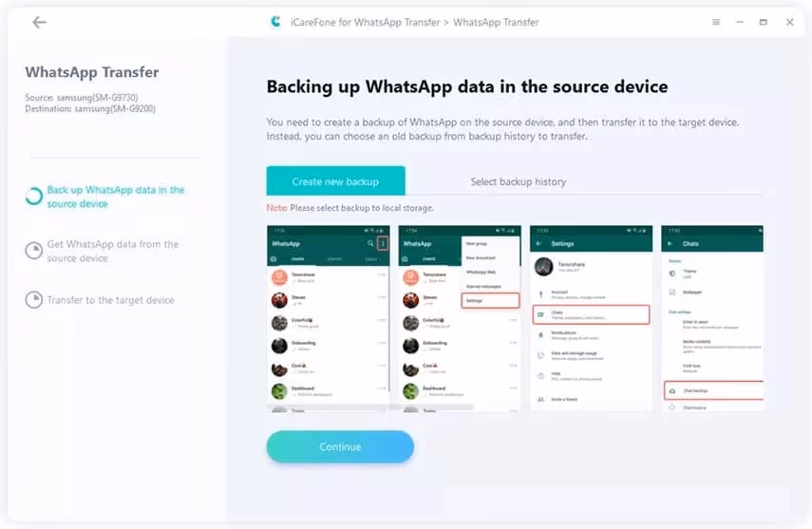Open fourth tutorial screenshot showing Chat backup
The height and width of the screenshot is (529, 812).
[x=712, y=319]
